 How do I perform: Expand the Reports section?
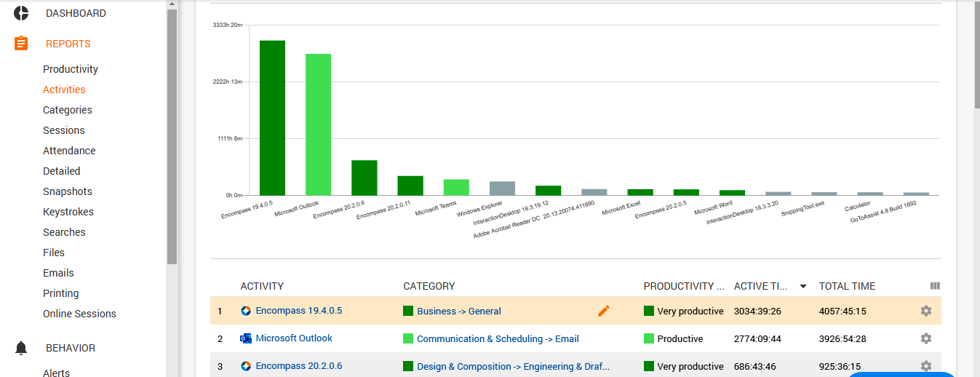click(68, 44)
